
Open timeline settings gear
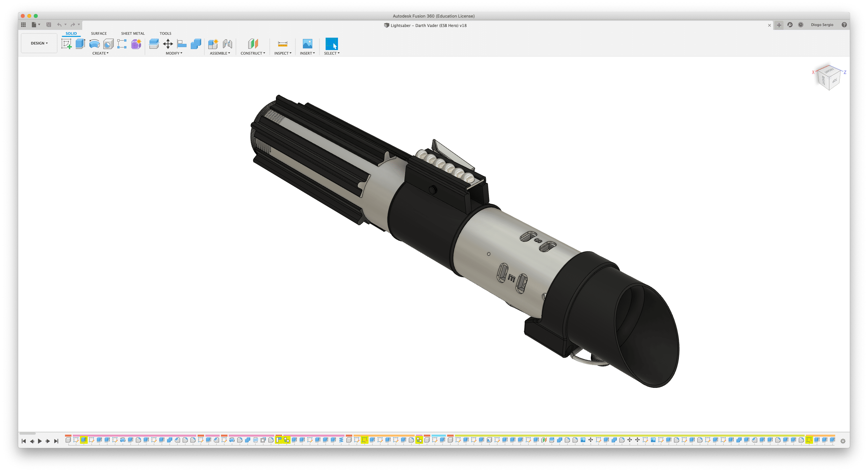(x=843, y=441)
